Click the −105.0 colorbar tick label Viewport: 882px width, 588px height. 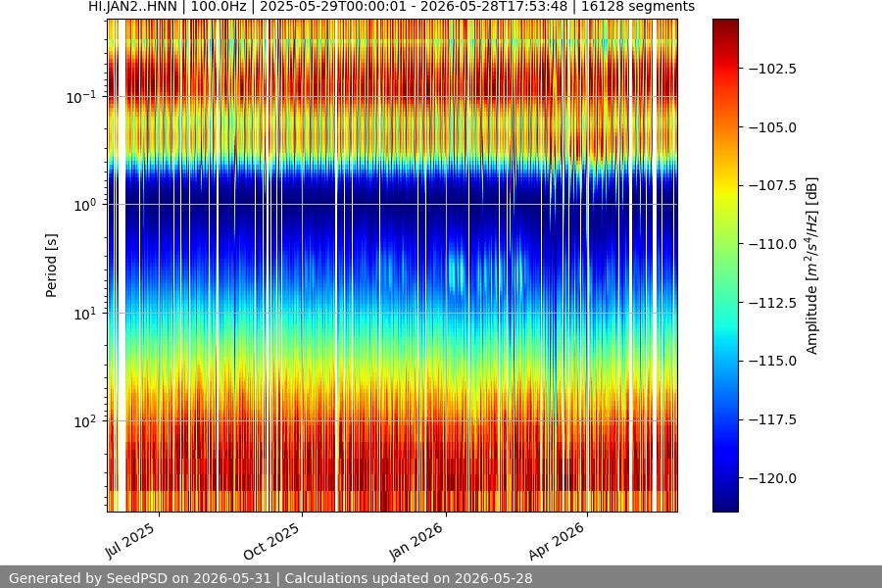773,127
